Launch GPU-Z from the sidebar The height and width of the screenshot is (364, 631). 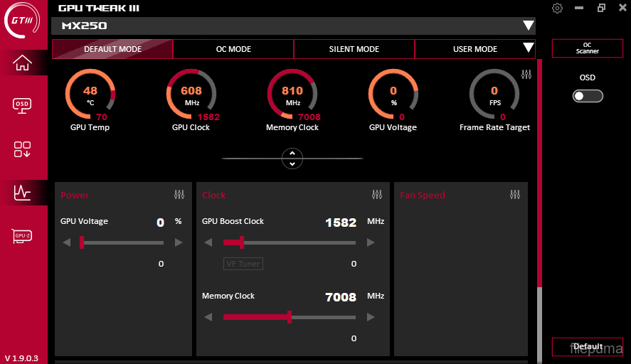[23, 236]
